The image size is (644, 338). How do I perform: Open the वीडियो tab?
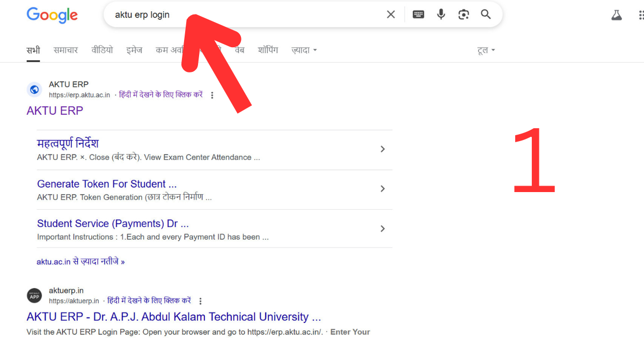102,50
